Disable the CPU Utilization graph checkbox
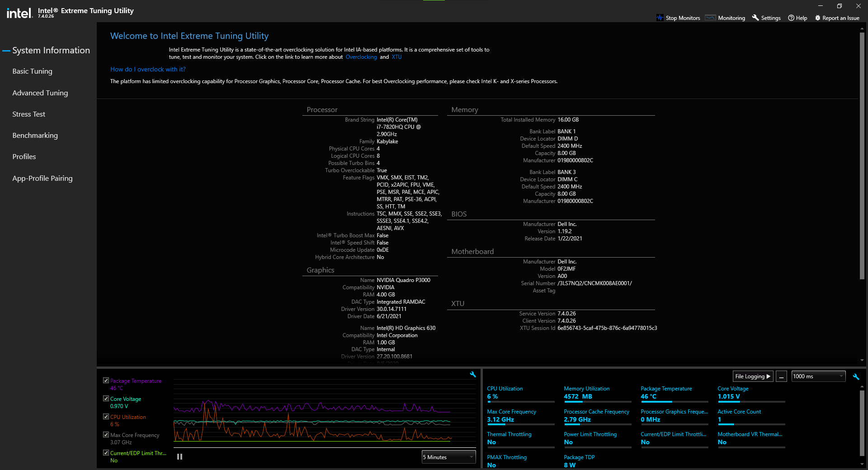Viewport: 868px width, 470px height. pyautogui.click(x=106, y=417)
